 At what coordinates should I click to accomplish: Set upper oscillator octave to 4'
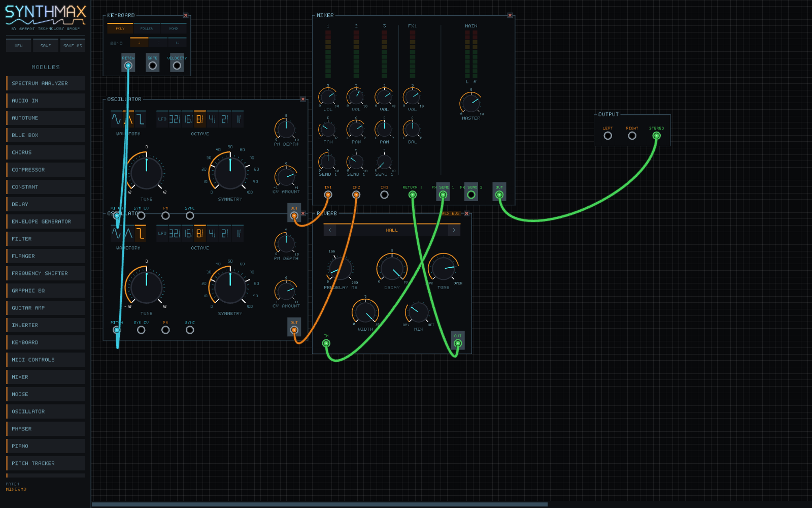point(212,119)
